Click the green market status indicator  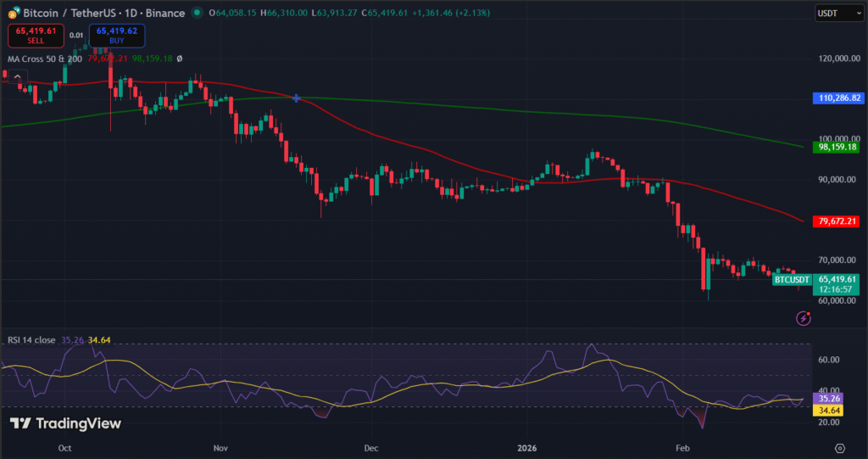pos(196,13)
